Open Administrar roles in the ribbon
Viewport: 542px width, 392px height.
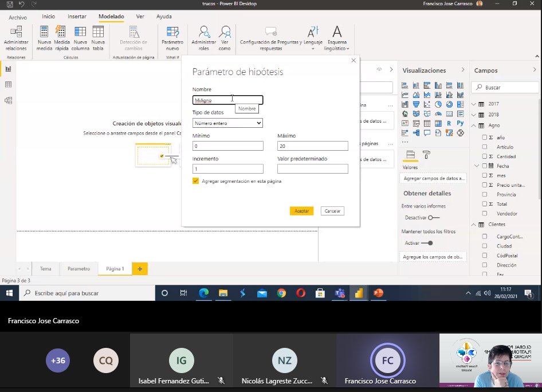pyautogui.click(x=203, y=38)
